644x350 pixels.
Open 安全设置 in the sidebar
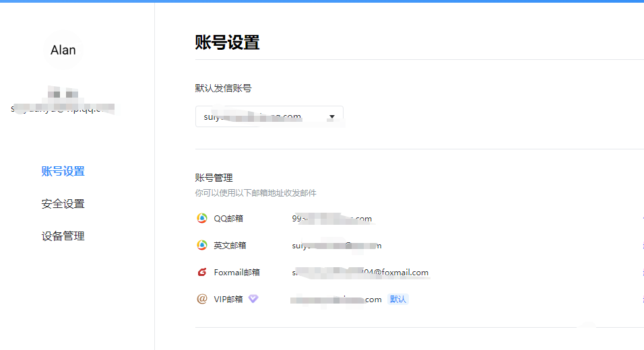[x=63, y=203]
